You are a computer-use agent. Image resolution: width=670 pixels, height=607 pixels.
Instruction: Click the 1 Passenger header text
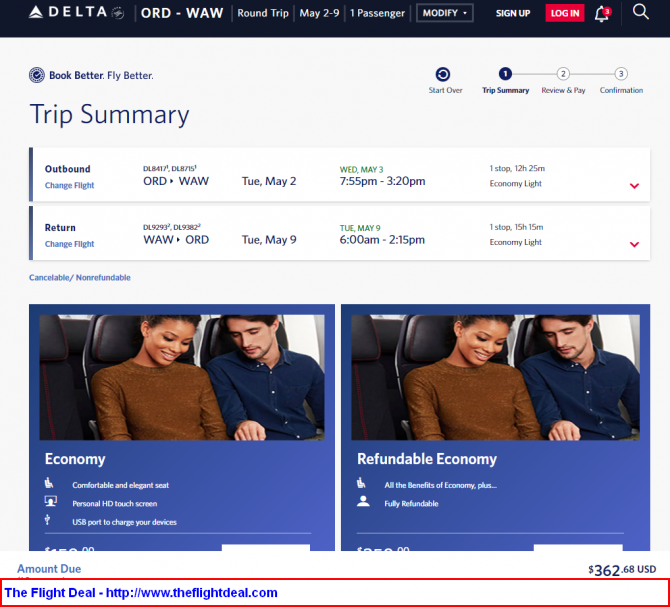pos(377,13)
